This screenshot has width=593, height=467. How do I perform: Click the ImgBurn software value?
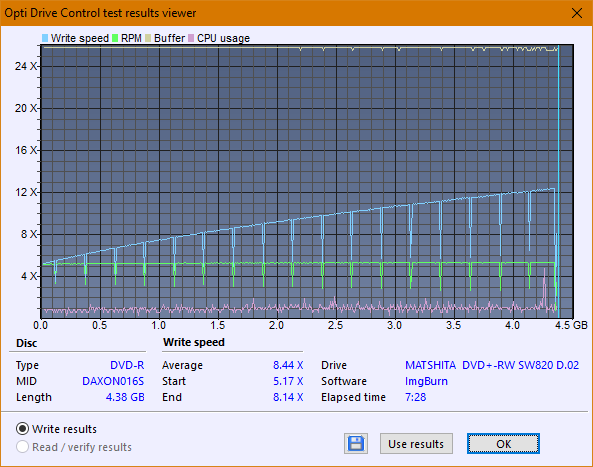[426, 381]
